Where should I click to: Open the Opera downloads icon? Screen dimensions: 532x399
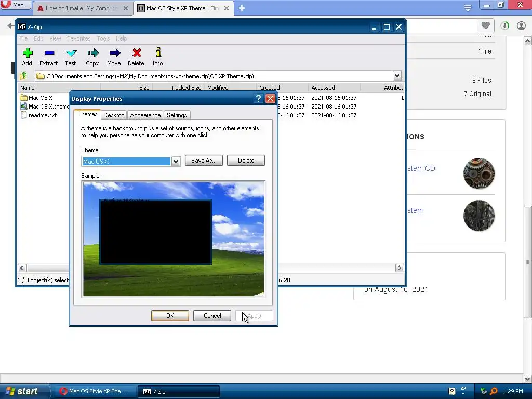(504, 25)
